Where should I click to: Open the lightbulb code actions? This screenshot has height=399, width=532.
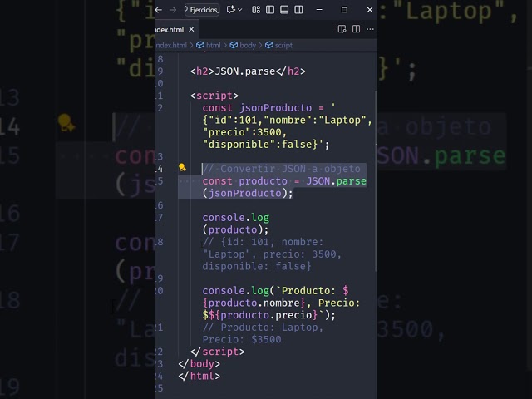(182, 167)
